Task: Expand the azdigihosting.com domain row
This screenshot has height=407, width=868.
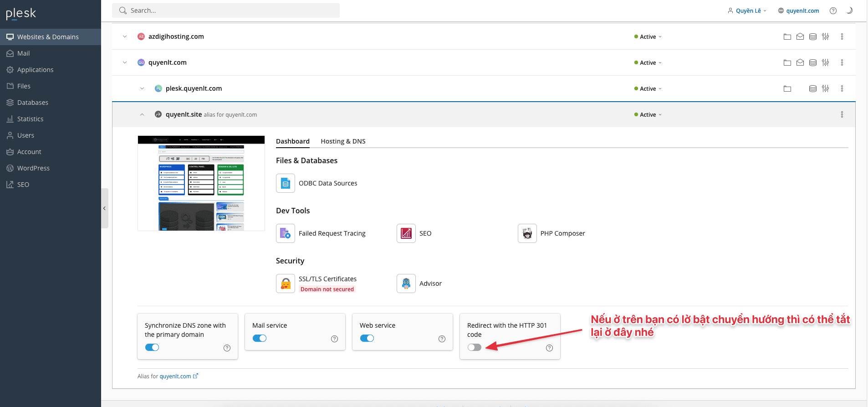Action: (125, 36)
